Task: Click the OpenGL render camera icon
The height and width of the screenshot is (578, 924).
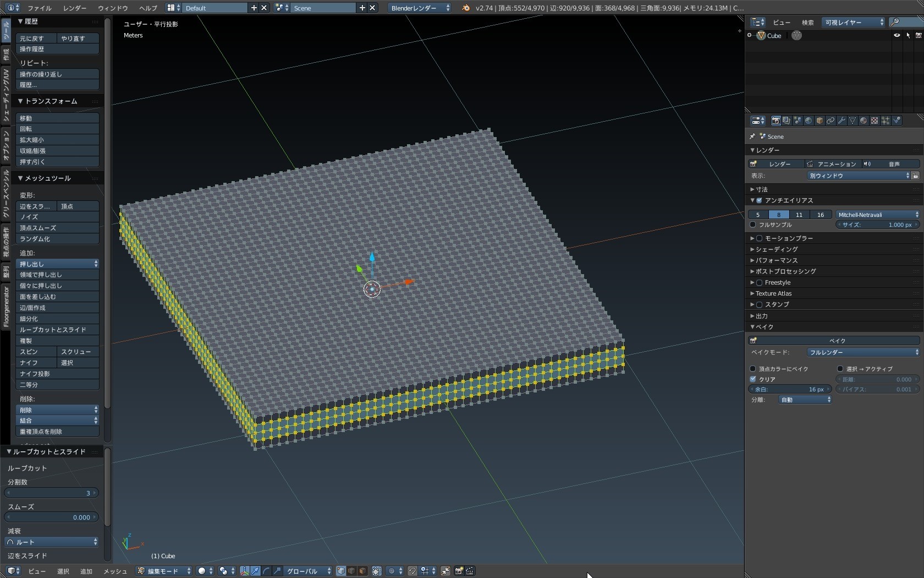Action: (x=459, y=571)
